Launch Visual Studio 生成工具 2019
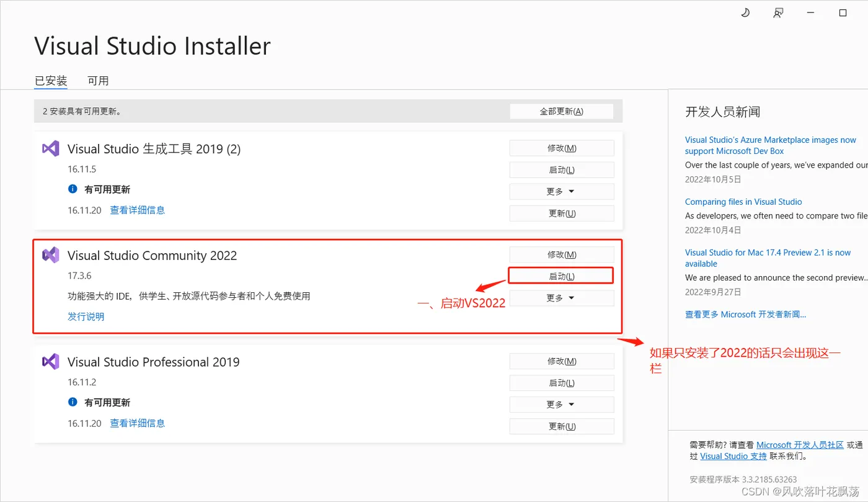Viewport: 868px width, 502px height. pyautogui.click(x=562, y=170)
